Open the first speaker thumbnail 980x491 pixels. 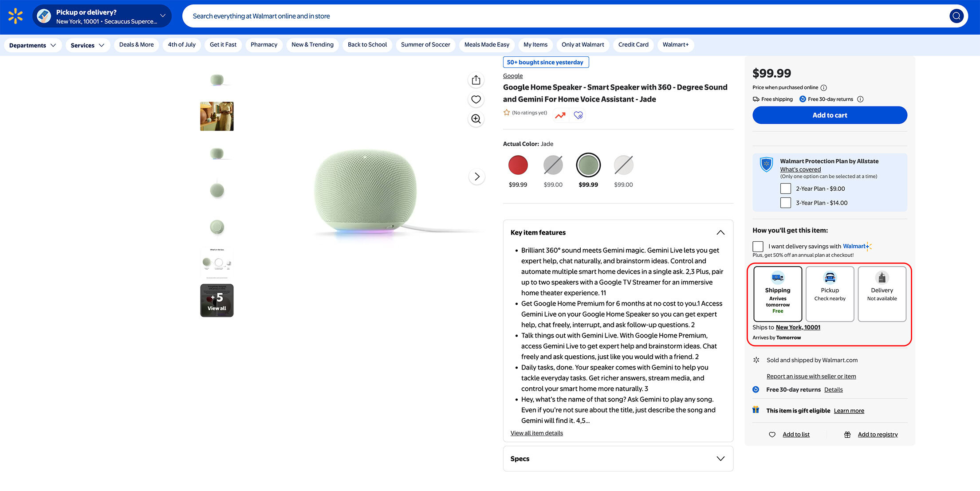click(x=217, y=80)
